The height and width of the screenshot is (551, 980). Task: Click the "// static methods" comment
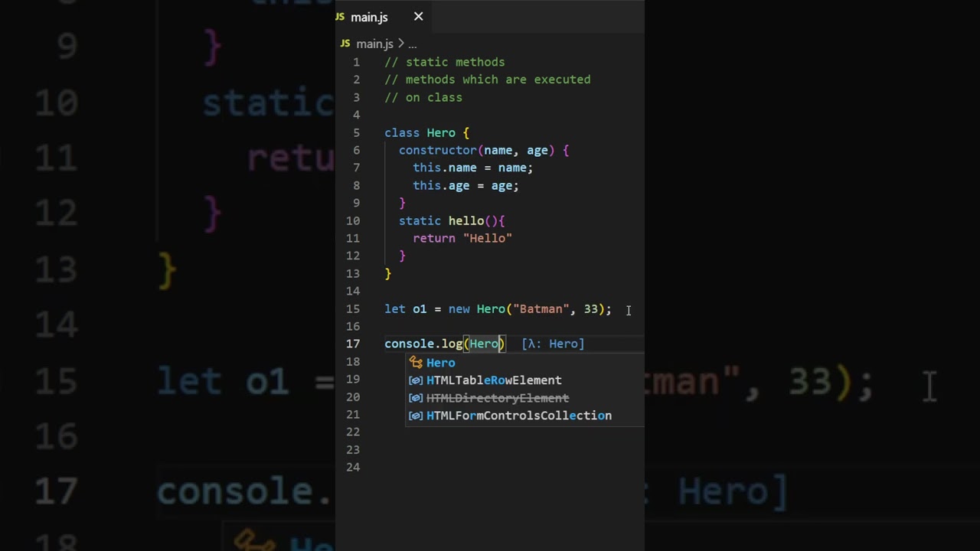[445, 62]
